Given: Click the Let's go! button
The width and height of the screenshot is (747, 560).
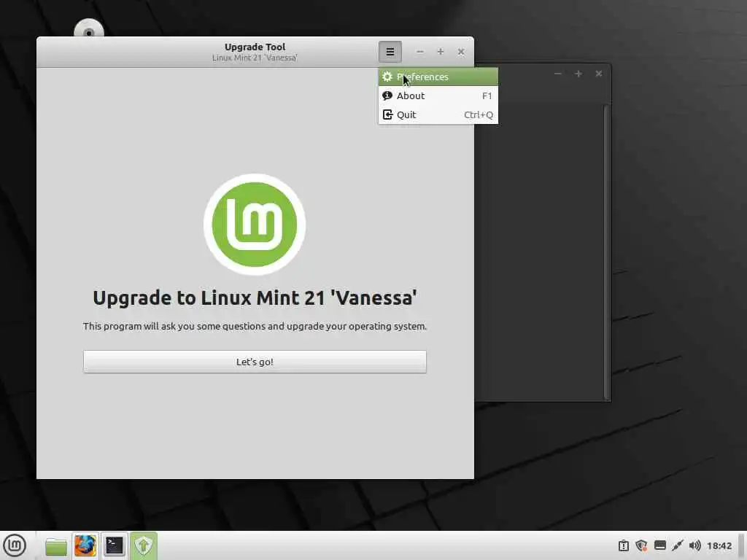Looking at the screenshot, I should coord(255,362).
